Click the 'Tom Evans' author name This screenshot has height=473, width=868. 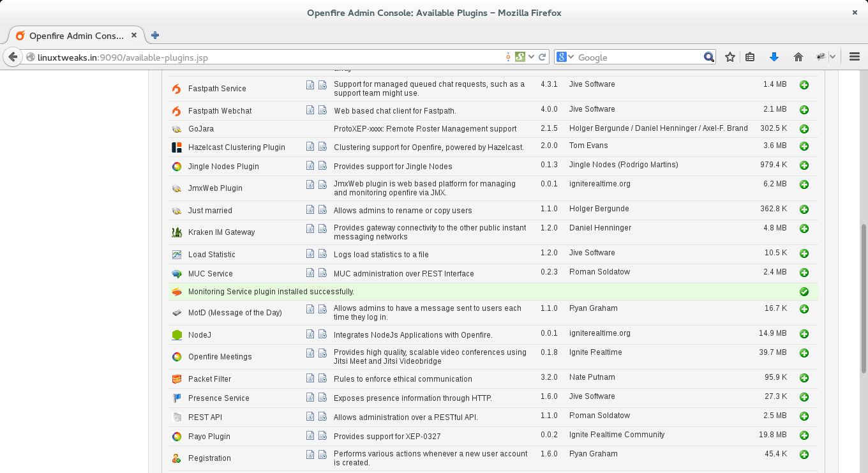tap(588, 146)
